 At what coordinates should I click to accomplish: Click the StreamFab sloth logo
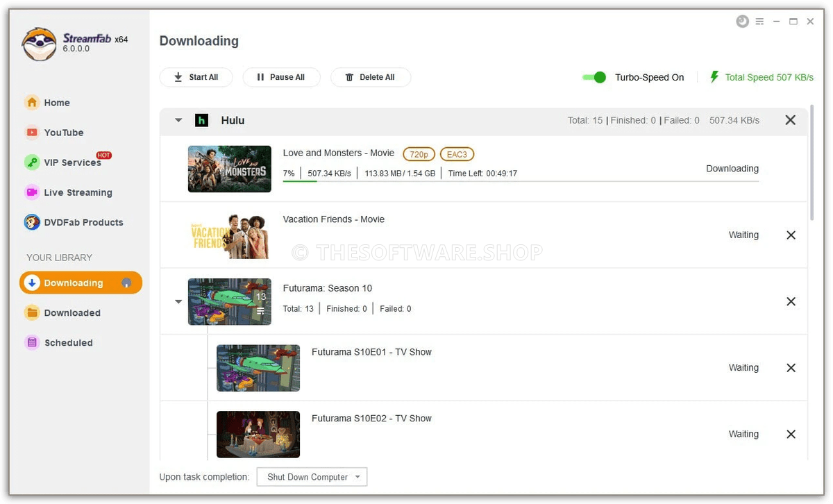tap(39, 44)
